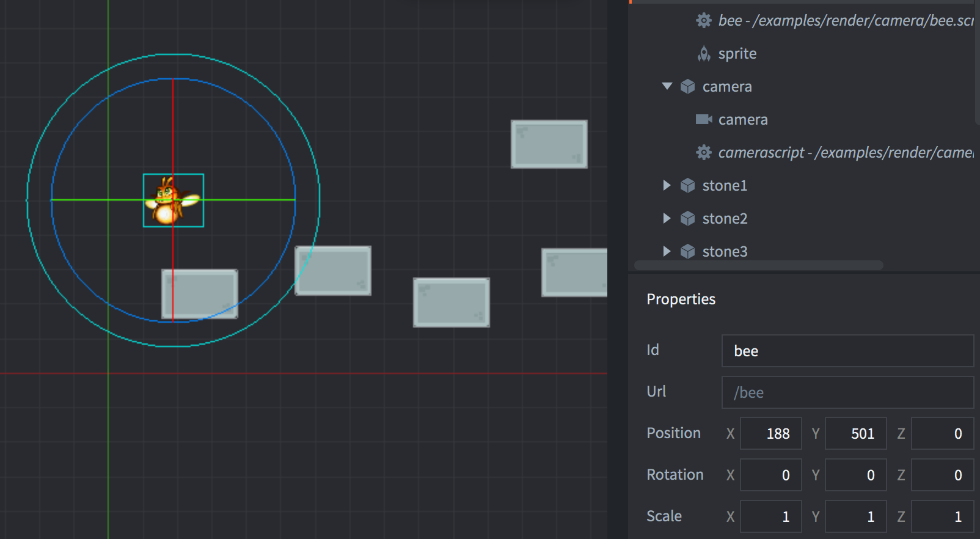Click the Position Y field
980x539 pixels.
pos(855,433)
